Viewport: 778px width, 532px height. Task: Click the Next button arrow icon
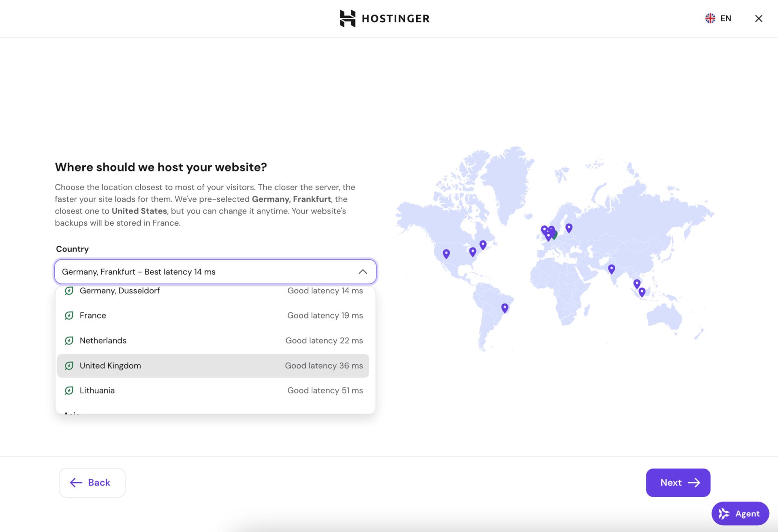694,483
